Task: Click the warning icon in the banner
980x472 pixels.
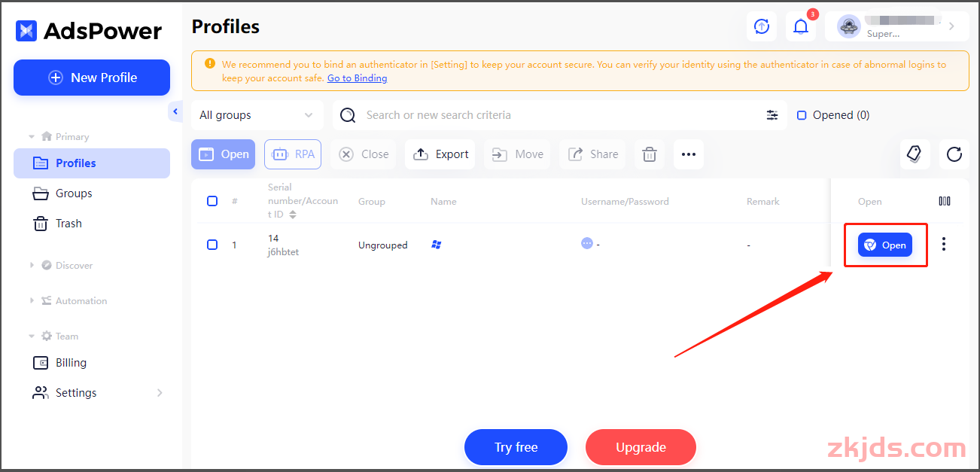Action: click(x=210, y=64)
